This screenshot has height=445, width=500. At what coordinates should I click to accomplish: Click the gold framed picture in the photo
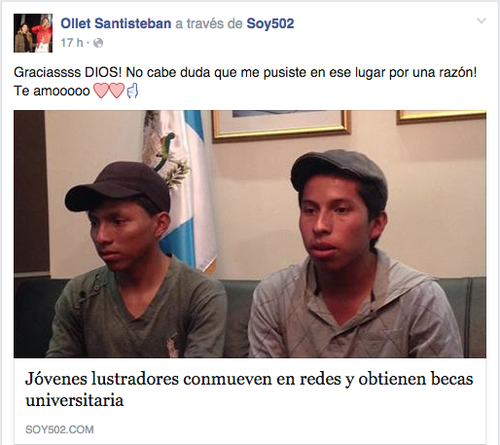[281, 125]
